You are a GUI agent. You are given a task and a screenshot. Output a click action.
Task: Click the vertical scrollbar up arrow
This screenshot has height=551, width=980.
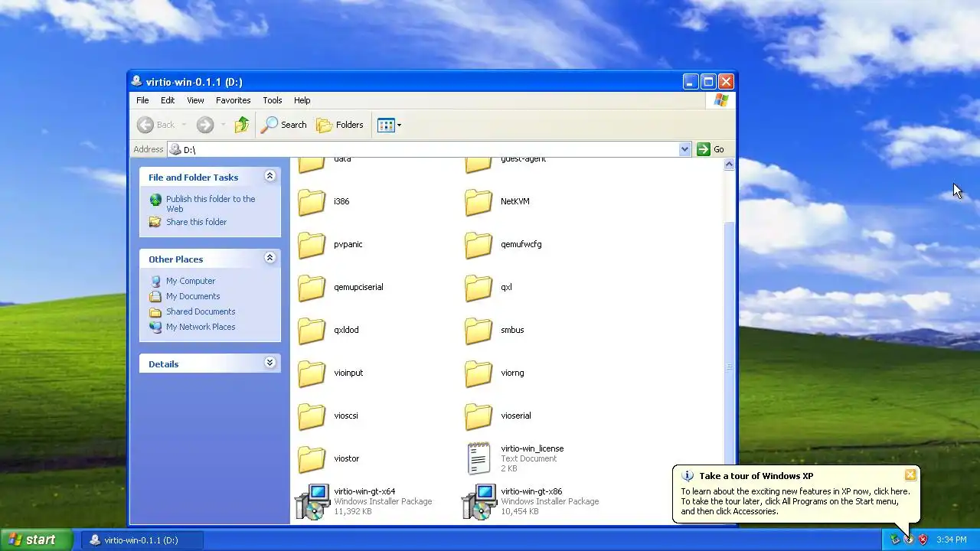pos(729,164)
